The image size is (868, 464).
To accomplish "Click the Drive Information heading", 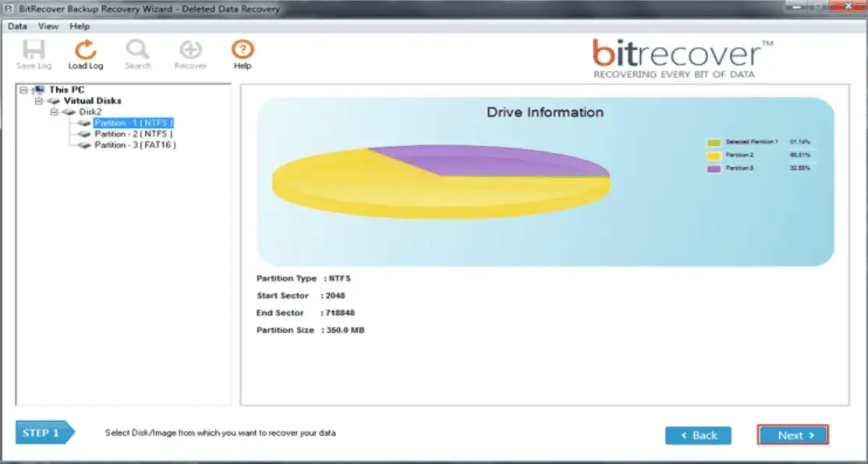I will pos(544,112).
